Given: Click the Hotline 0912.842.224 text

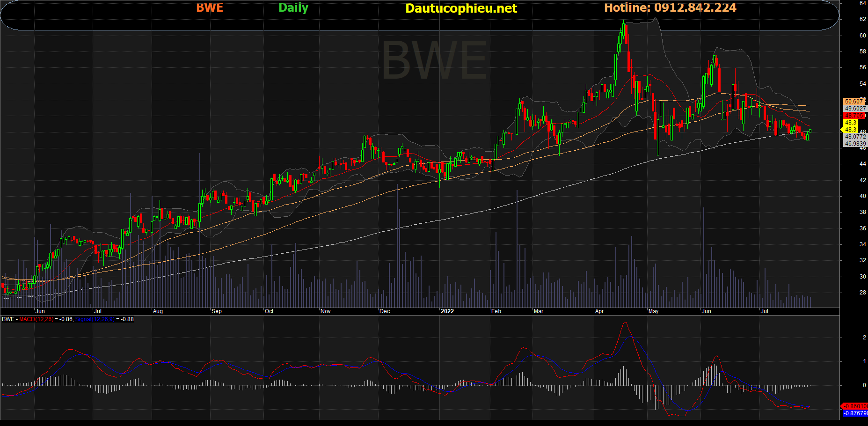Looking at the screenshot, I should (x=670, y=7).
